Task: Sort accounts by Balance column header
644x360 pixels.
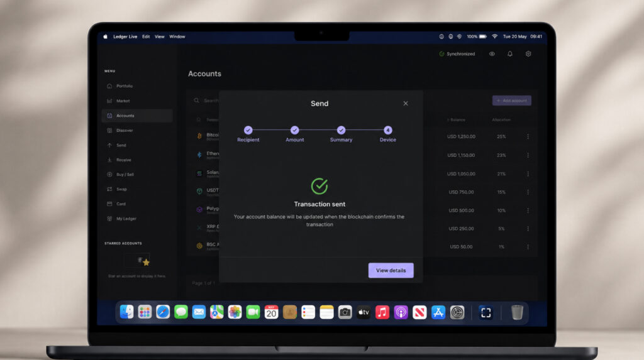Action: (x=457, y=120)
